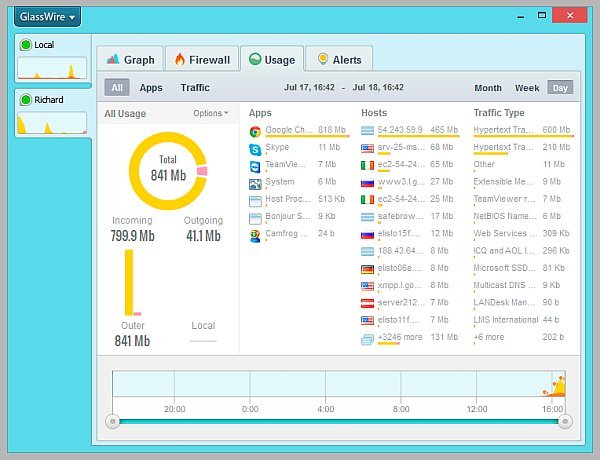Click icon beside safebrow host
This screenshot has width=600, height=460.
[x=367, y=217]
